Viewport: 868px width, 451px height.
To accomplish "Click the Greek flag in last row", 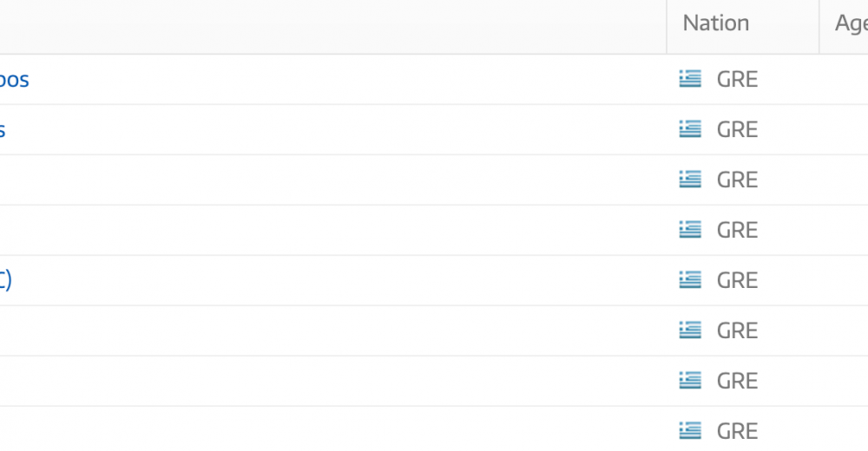I will [690, 431].
